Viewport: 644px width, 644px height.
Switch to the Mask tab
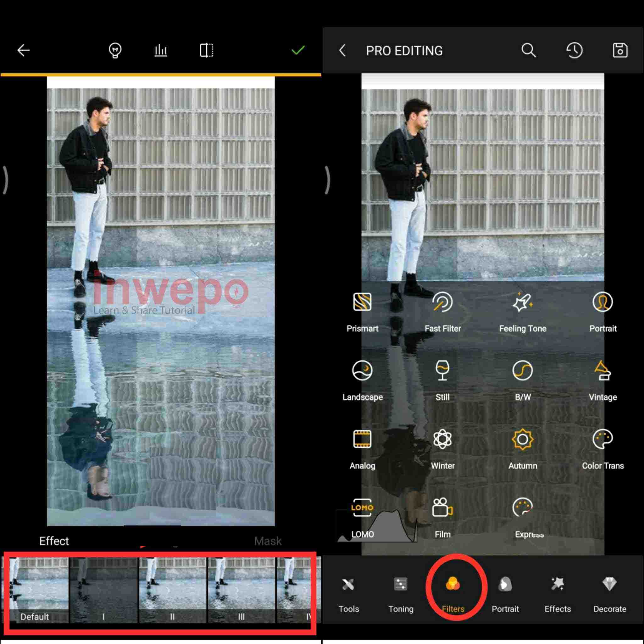coord(268,541)
